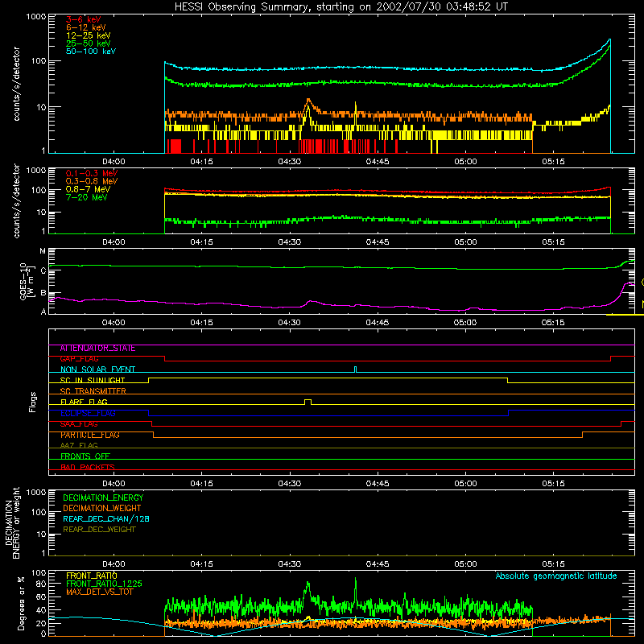Viewport: 644px width, 644px height.
Task: Select the FRONT_RATIO legend label
Action: point(92,576)
